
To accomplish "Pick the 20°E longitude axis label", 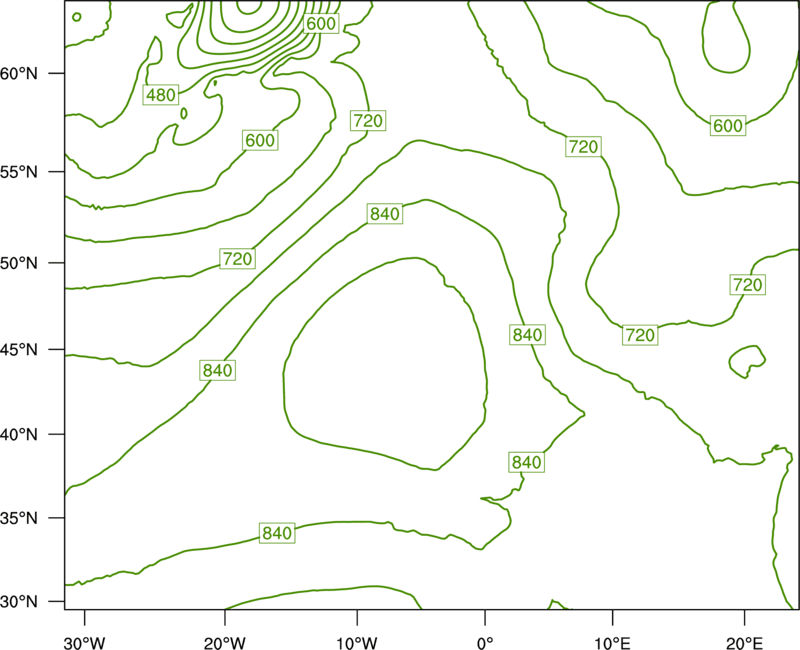I will (744, 643).
